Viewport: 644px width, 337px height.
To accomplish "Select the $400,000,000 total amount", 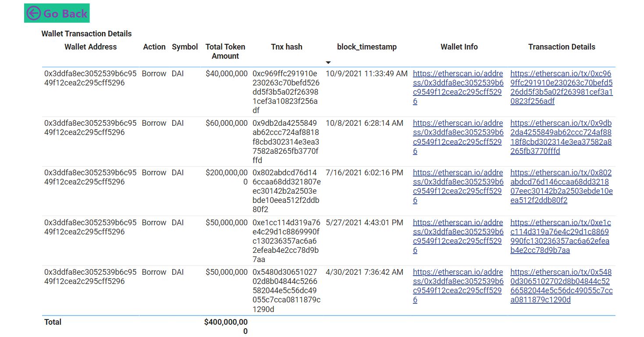I will click(x=226, y=326).
